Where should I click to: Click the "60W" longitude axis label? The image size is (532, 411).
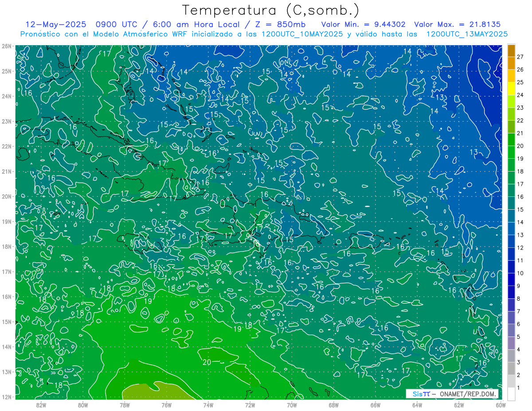click(x=501, y=405)
